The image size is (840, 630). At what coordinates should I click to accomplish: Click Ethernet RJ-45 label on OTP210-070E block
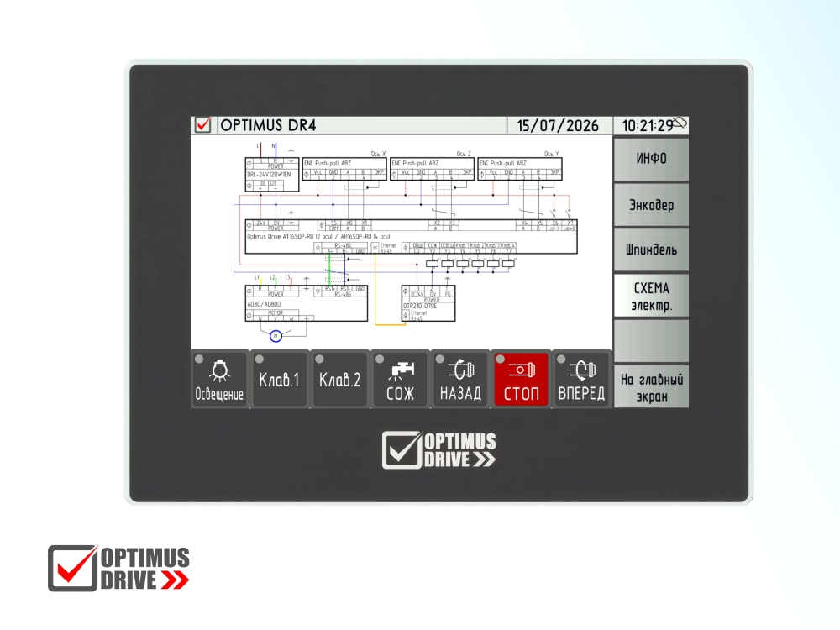click(x=419, y=316)
